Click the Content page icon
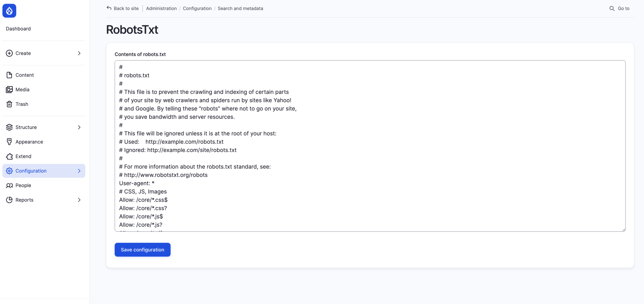The image size is (644, 304). pos(9,75)
